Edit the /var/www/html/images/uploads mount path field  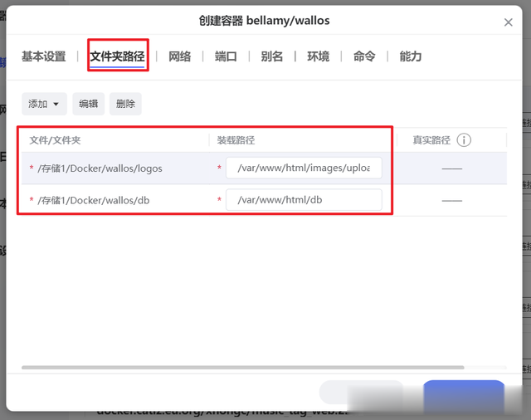pos(304,168)
